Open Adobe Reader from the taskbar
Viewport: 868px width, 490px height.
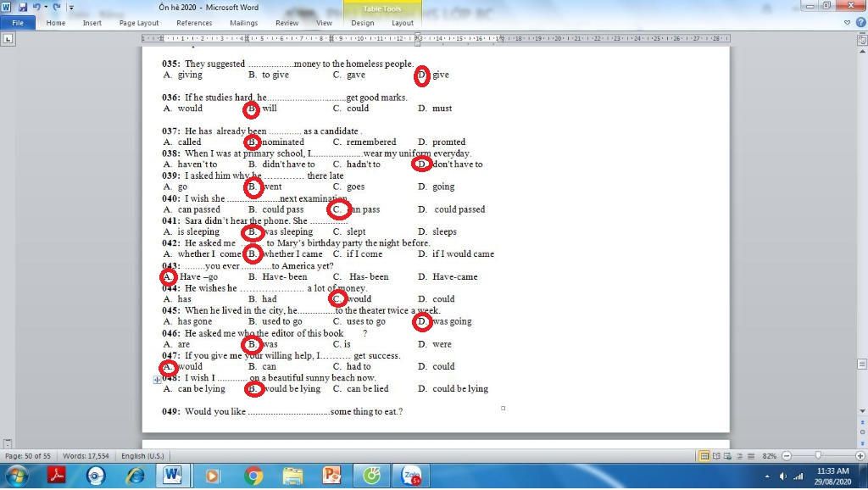(56, 476)
